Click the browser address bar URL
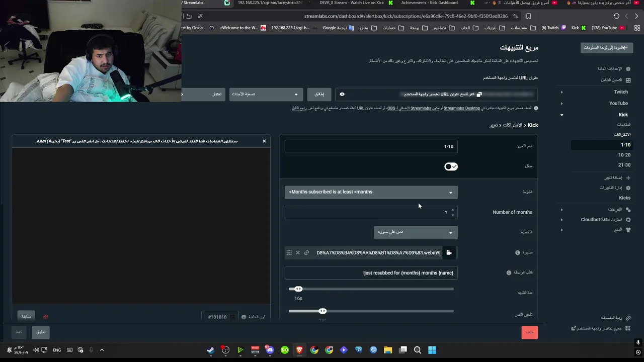This screenshot has width=644, height=362. [x=406, y=16]
